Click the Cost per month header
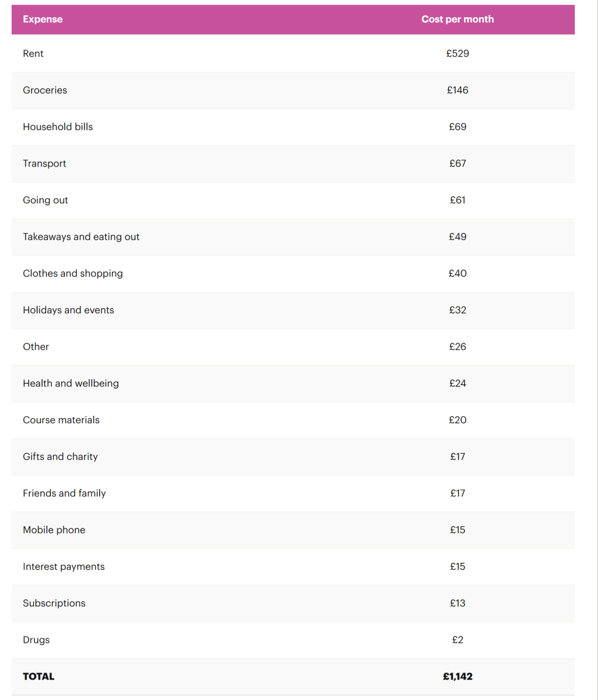Screen dimensions: 598x700 [x=457, y=19]
